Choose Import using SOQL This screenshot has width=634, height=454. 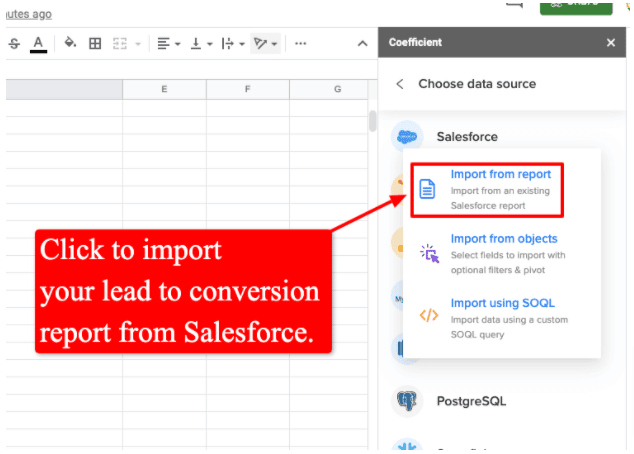(x=495, y=318)
